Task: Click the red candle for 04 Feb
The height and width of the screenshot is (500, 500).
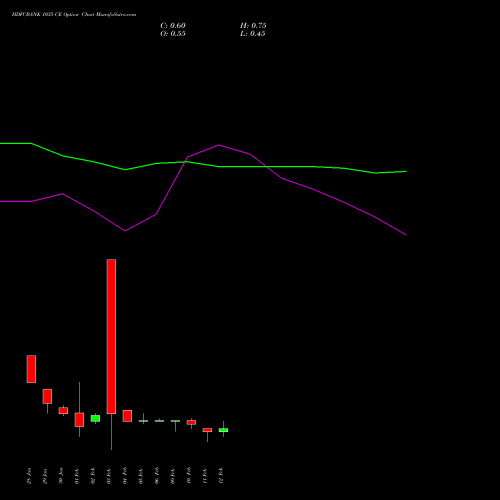Action: [127, 416]
